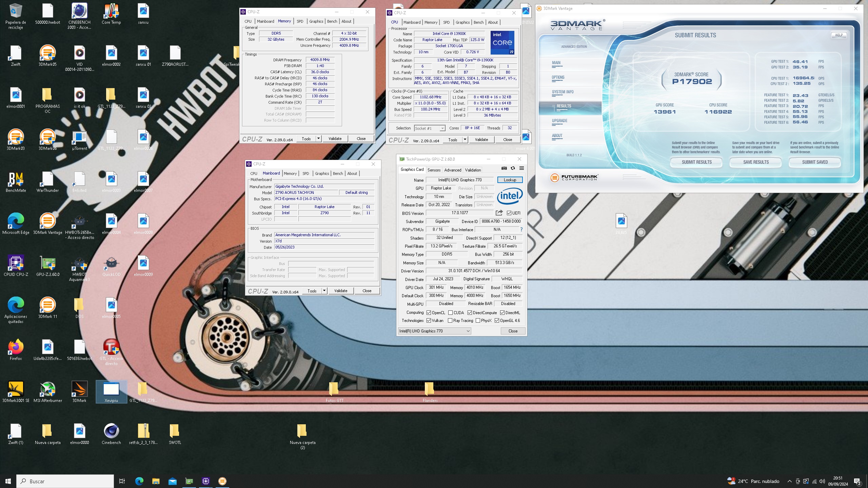Screen dimensions: 868x488
Task: Click Close button in GPU-Z
Action: pos(513,331)
